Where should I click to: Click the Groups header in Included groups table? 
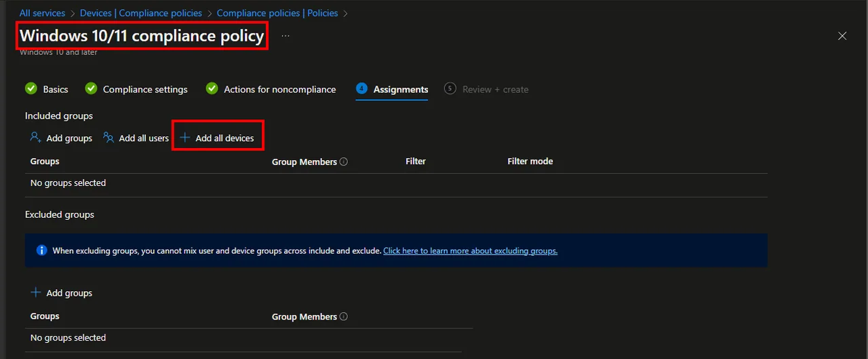(x=45, y=162)
